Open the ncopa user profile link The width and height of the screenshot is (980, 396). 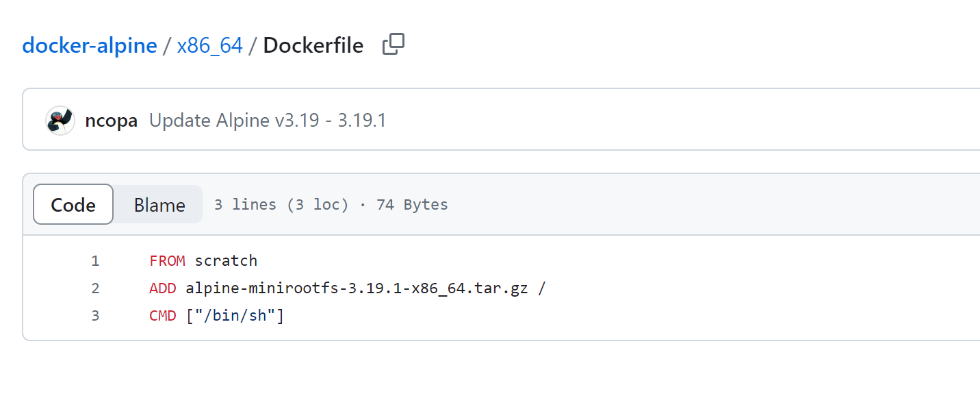click(x=112, y=121)
